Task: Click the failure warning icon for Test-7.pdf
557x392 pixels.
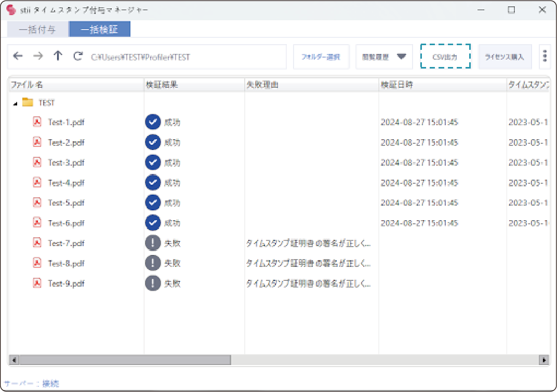Action: [153, 243]
